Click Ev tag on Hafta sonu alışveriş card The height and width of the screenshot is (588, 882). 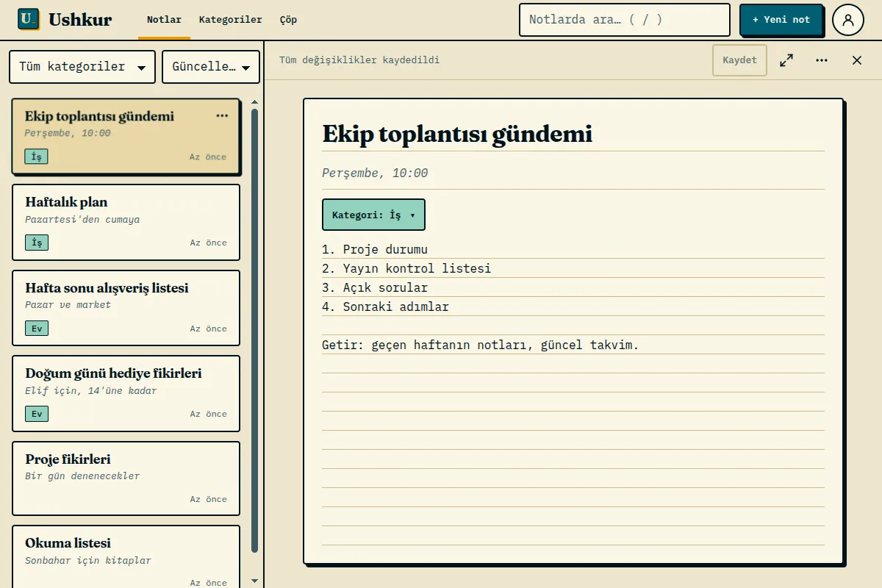tap(37, 329)
